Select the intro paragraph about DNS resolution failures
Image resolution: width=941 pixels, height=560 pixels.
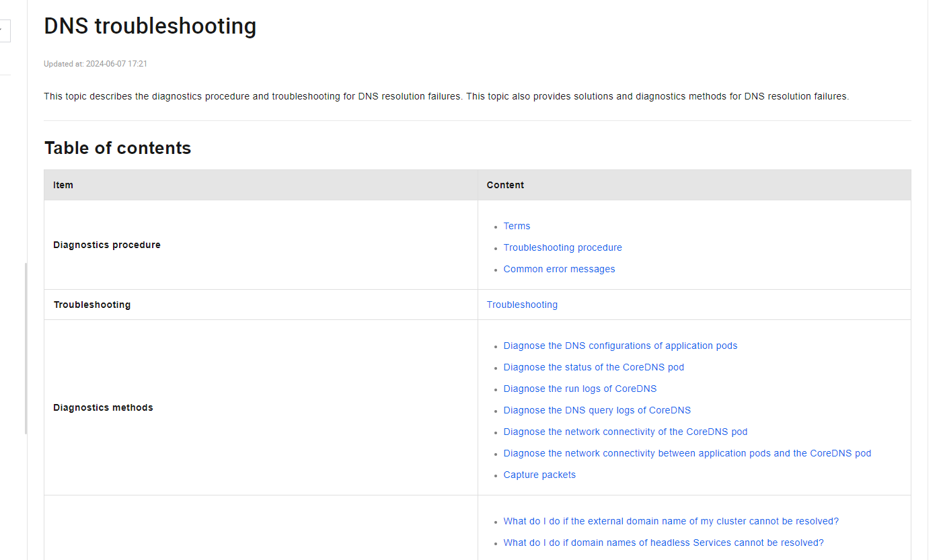click(447, 96)
